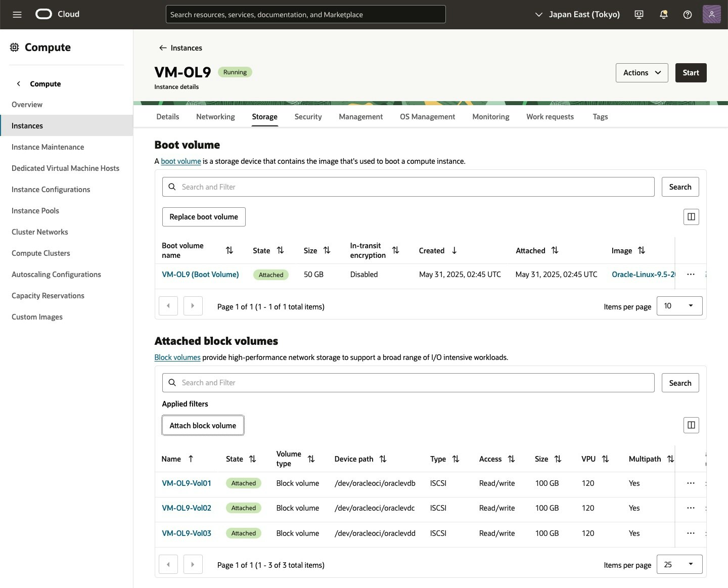Screen dimensions: 728x588
Task: Sort boot volume table by State
Action: coord(281,250)
